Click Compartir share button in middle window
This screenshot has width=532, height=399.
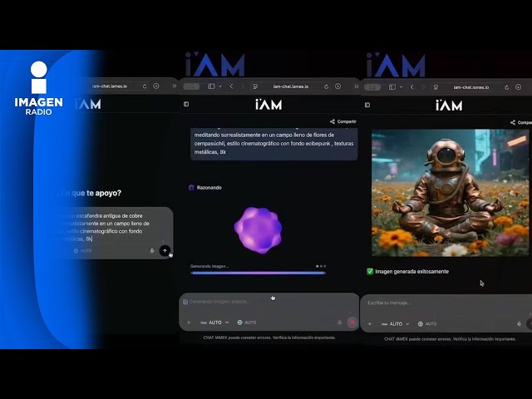(343, 121)
